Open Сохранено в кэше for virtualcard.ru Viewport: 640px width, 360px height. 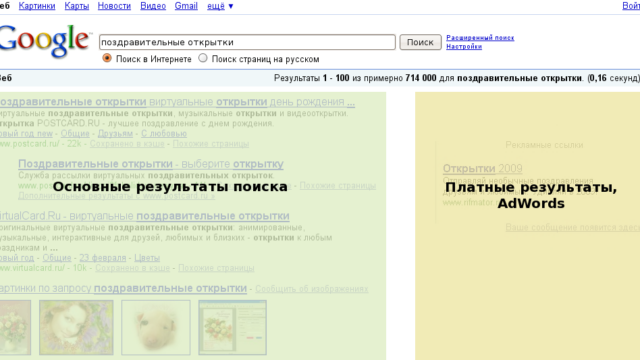pyautogui.click(x=132, y=268)
